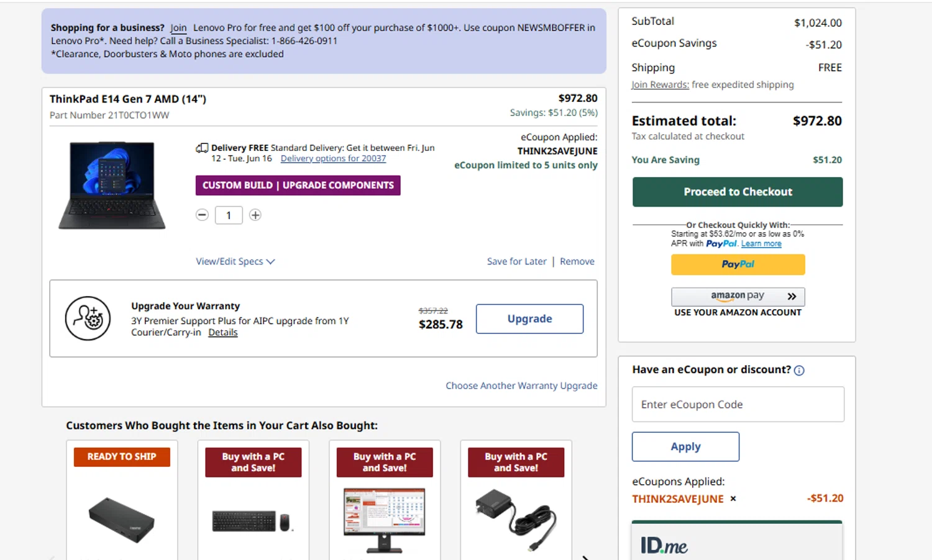Open the monitor product thumbnail
This screenshot has height=560, width=932.
point(385,520)
